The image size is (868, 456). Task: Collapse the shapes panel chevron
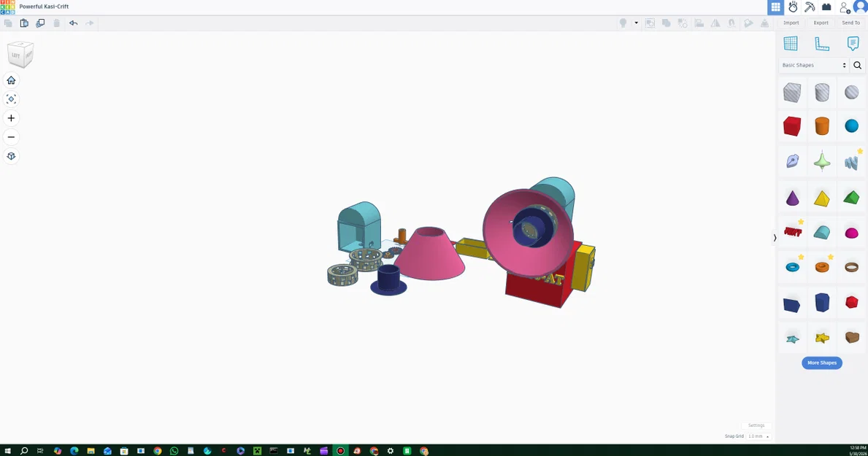coord(775,238)
